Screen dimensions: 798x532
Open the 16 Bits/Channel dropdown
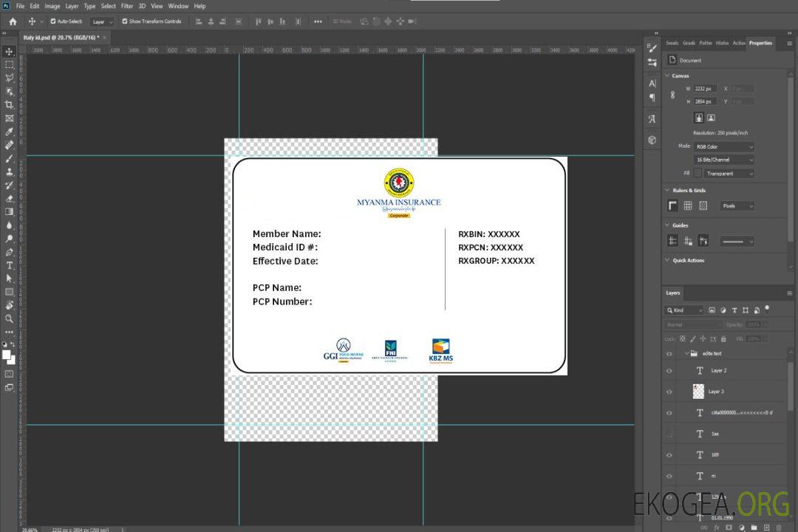click(x=723, y=160)
